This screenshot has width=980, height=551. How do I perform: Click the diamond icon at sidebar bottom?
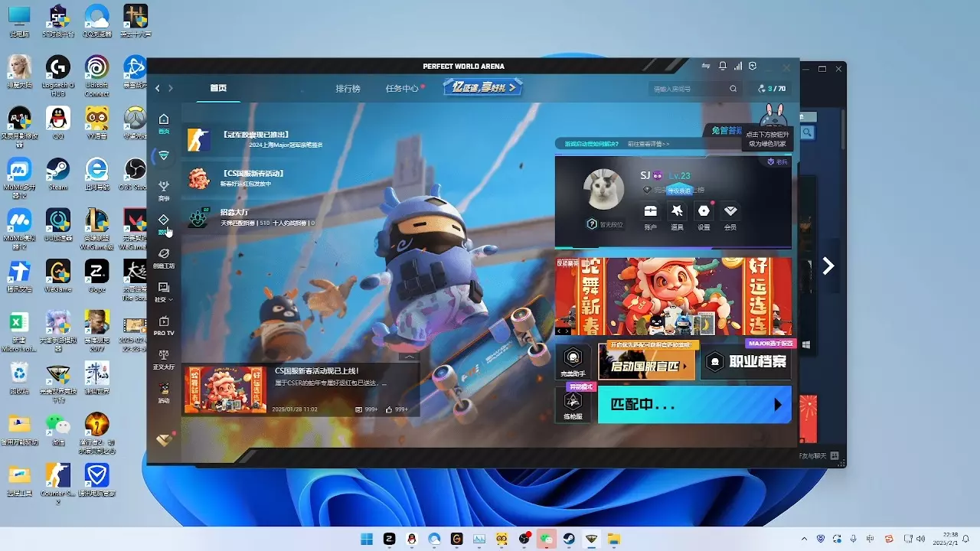tap(164, 439)
